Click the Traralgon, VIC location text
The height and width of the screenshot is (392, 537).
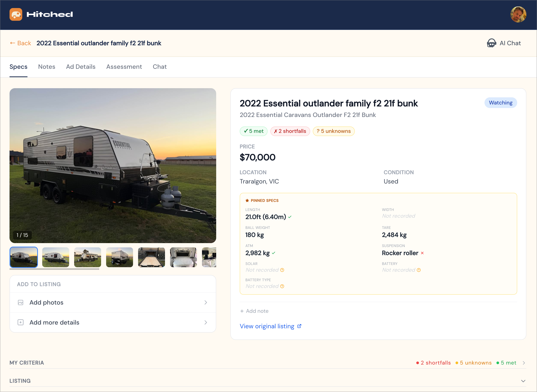click(259, 182)
